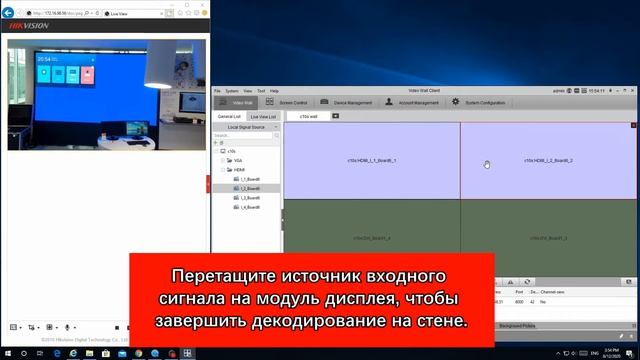Open the microphone two-way audio dropdown
The image size is (640, 360).
(x=70, y=327)
